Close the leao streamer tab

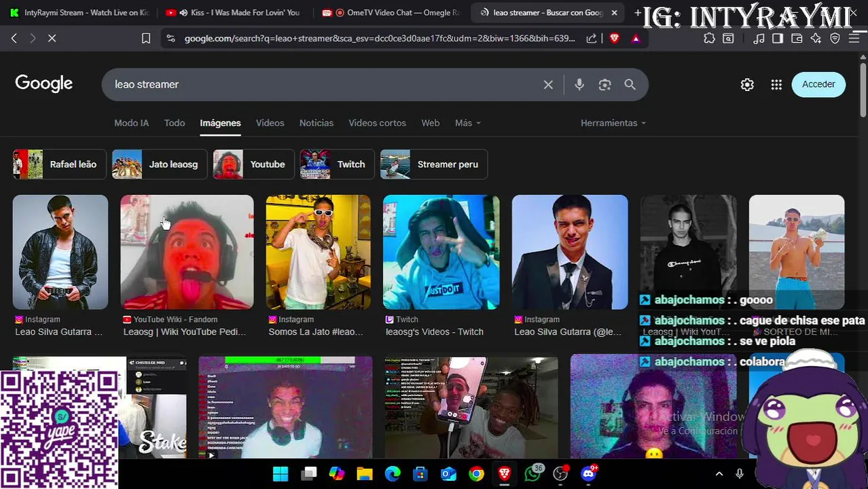click(614, 12)
